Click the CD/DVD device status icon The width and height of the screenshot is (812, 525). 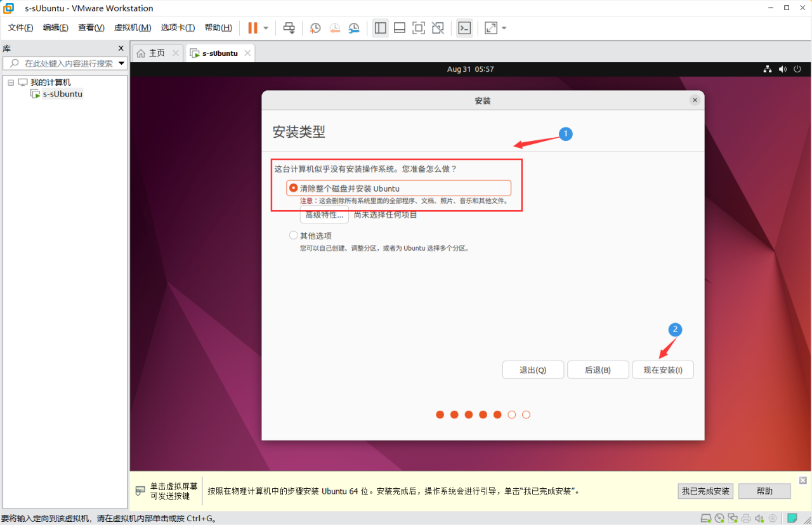click(x=719, y=519)
